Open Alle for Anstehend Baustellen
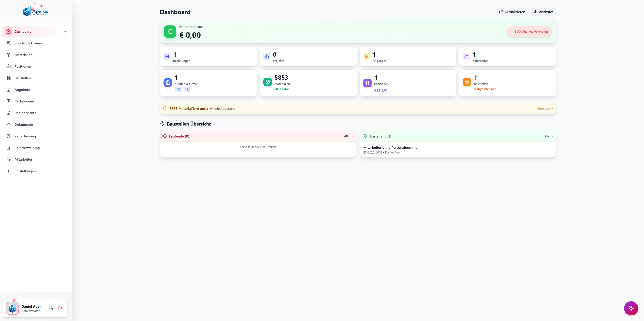The width and height of the screenshot is (644, 321). 549,136
